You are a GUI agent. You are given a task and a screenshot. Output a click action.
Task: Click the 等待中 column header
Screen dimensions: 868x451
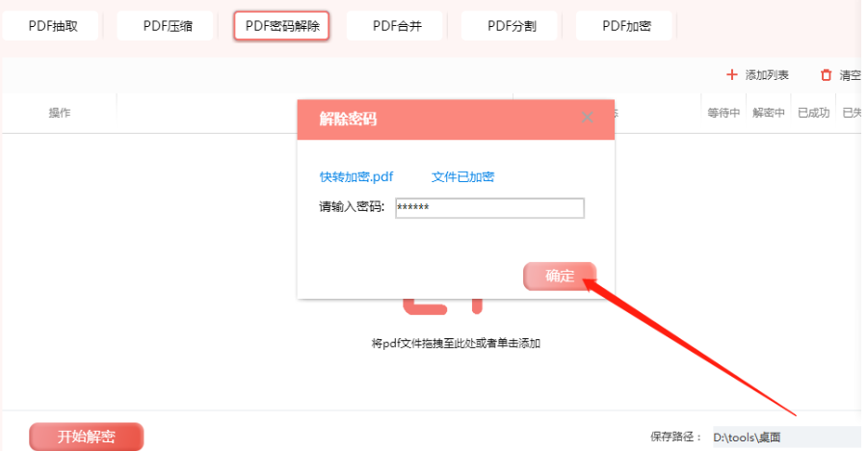(x=723, y=113)
